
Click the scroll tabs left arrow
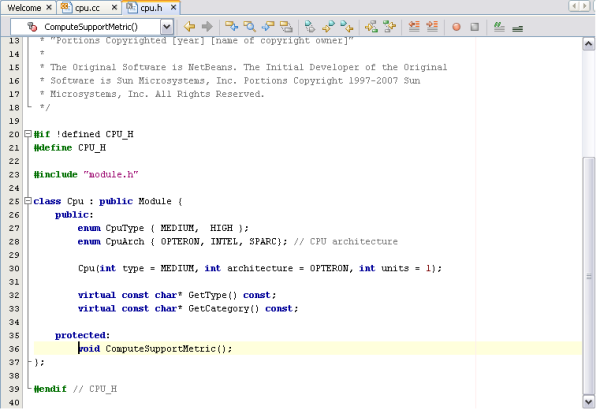[x=574, y=7]
